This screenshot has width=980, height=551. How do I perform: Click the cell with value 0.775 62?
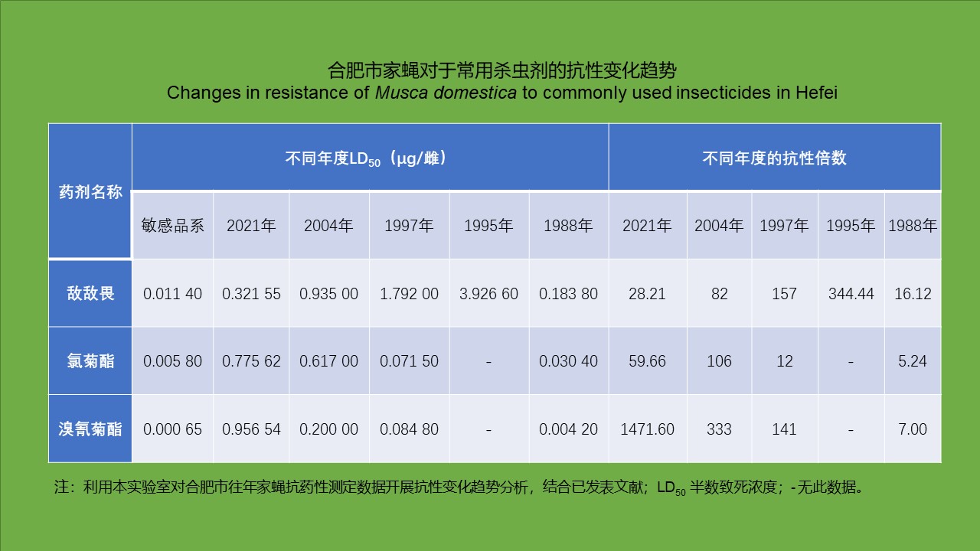(251, 361)
